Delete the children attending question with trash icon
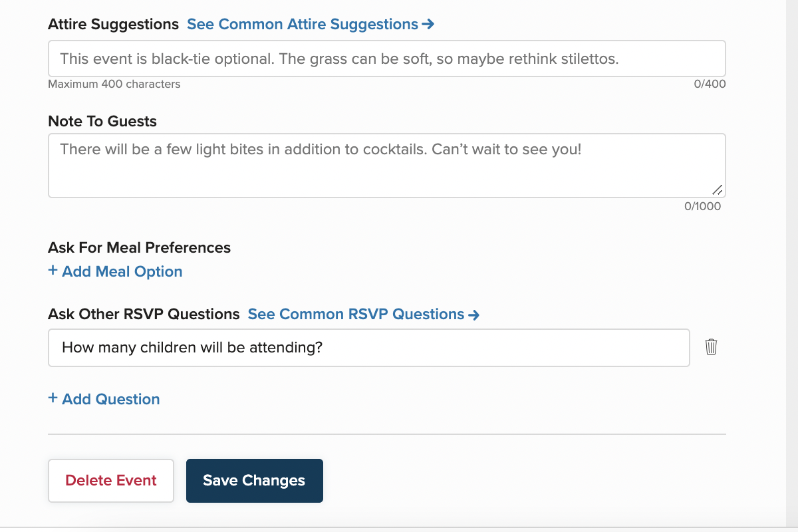 tap(711, 347)
